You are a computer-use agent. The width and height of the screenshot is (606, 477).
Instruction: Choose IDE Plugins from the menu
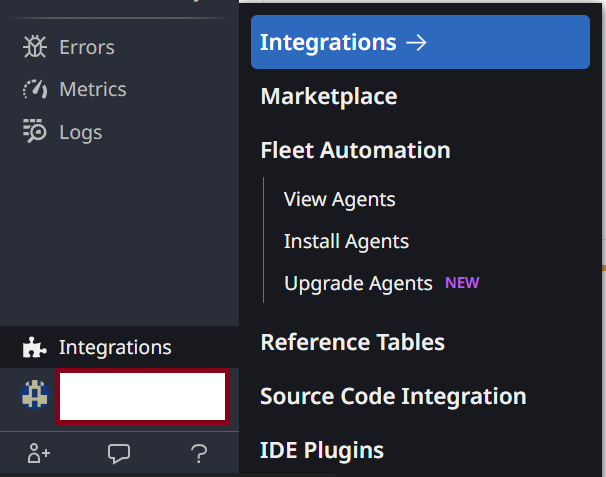pyautogui.click(x=322, y=450)
